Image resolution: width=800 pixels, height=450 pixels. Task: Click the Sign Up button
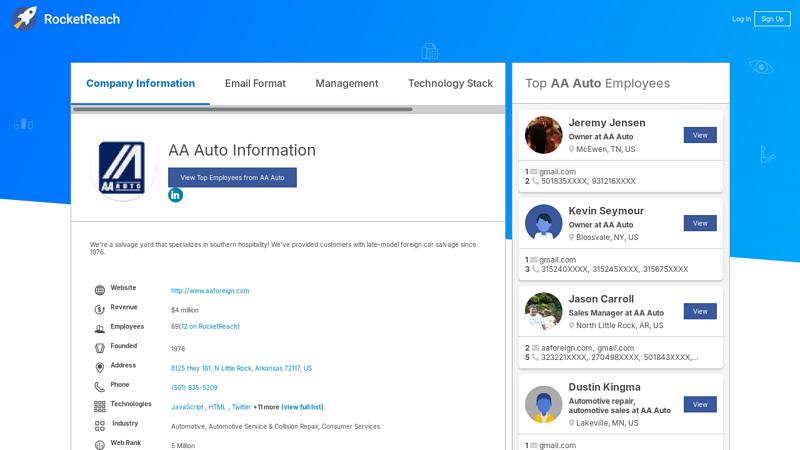tap(772, 19)
